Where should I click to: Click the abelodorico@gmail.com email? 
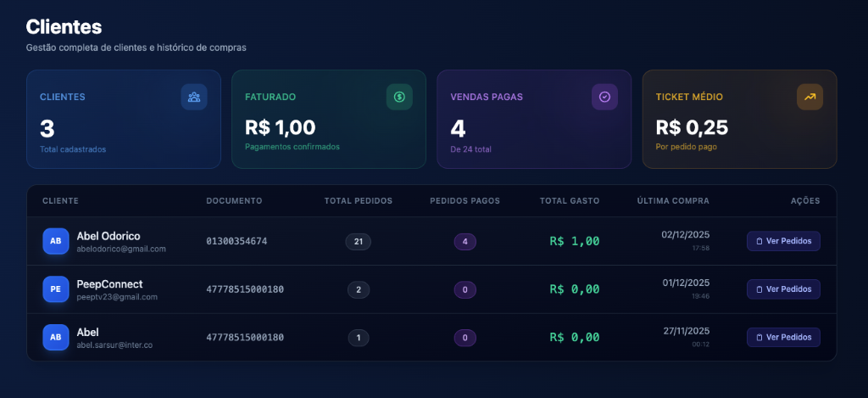tap(121, 249)
